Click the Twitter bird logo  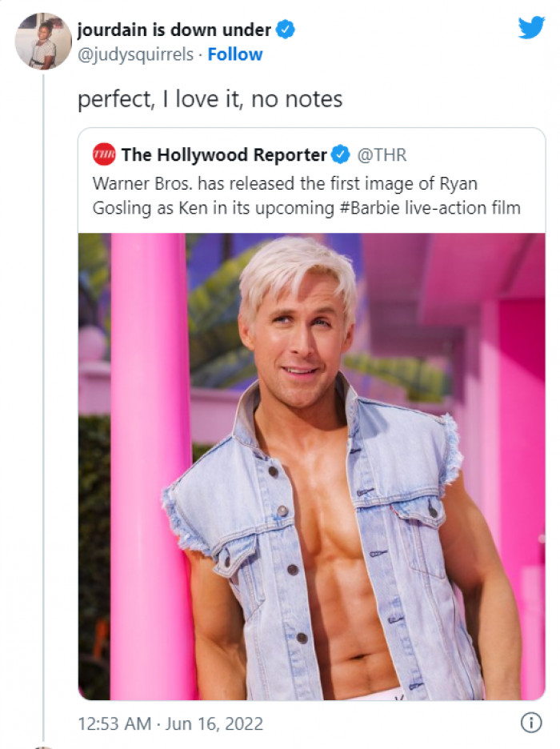tap(531, 28)
